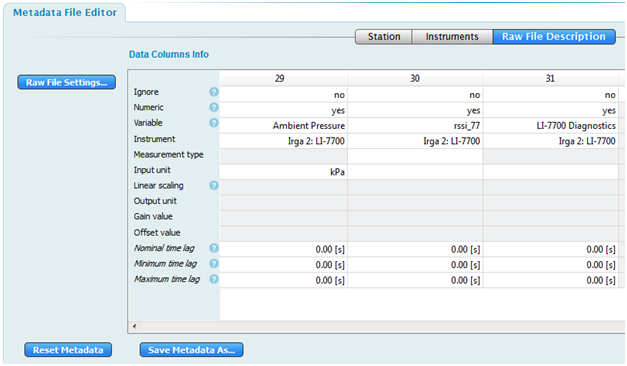Click the Reset Metadata button

[68, 350]
